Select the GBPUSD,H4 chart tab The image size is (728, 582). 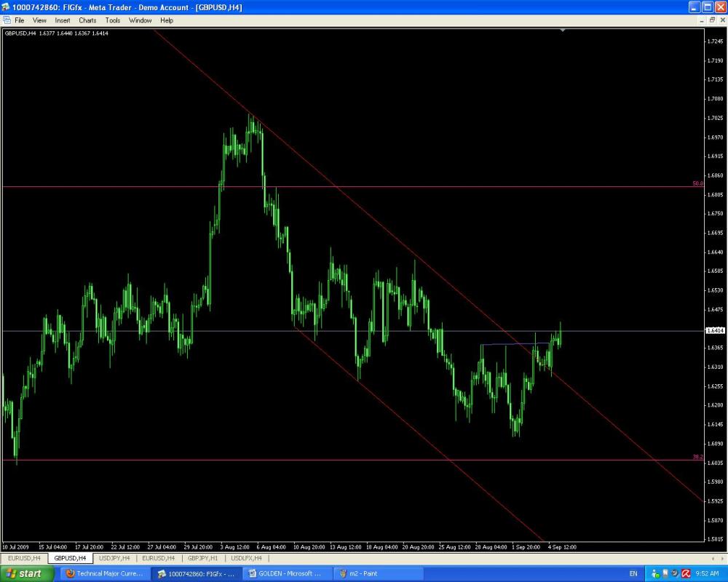[70, 558]
